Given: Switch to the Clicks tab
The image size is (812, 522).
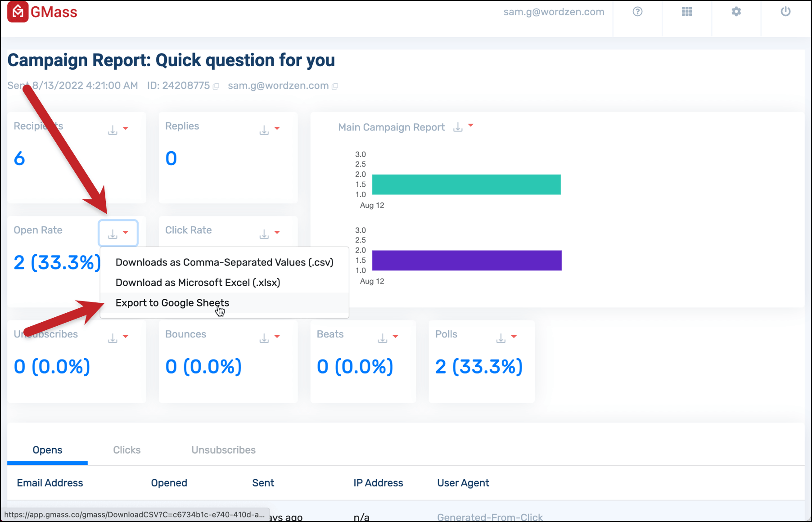Looking at the screenshot, I should coord(127,450).
